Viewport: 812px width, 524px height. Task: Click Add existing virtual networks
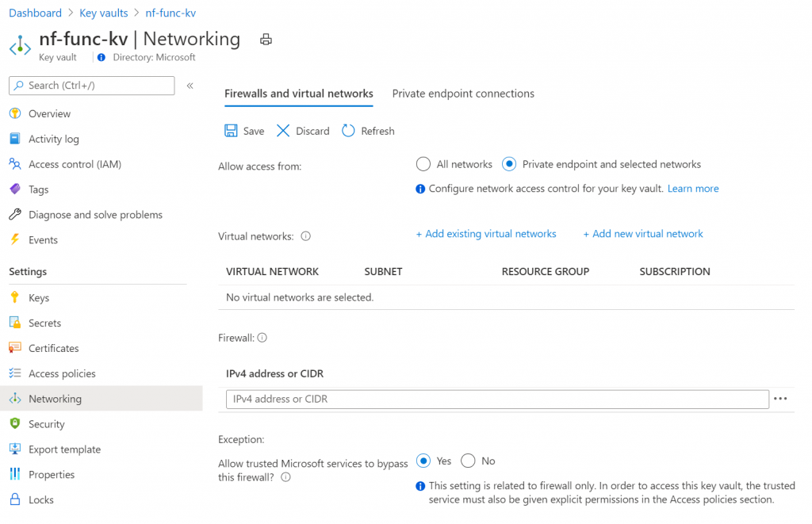(486, 234)
